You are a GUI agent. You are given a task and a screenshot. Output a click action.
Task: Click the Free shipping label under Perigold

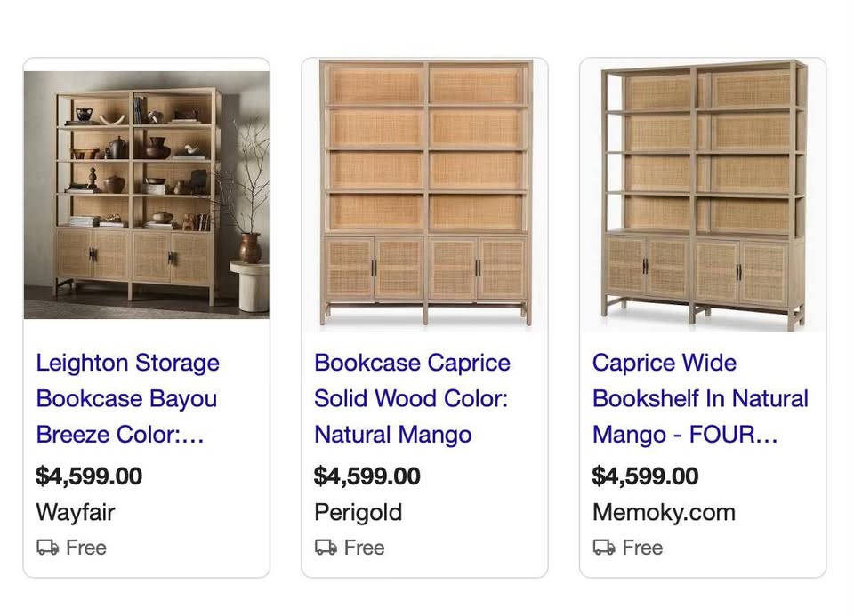pos(365,548)
